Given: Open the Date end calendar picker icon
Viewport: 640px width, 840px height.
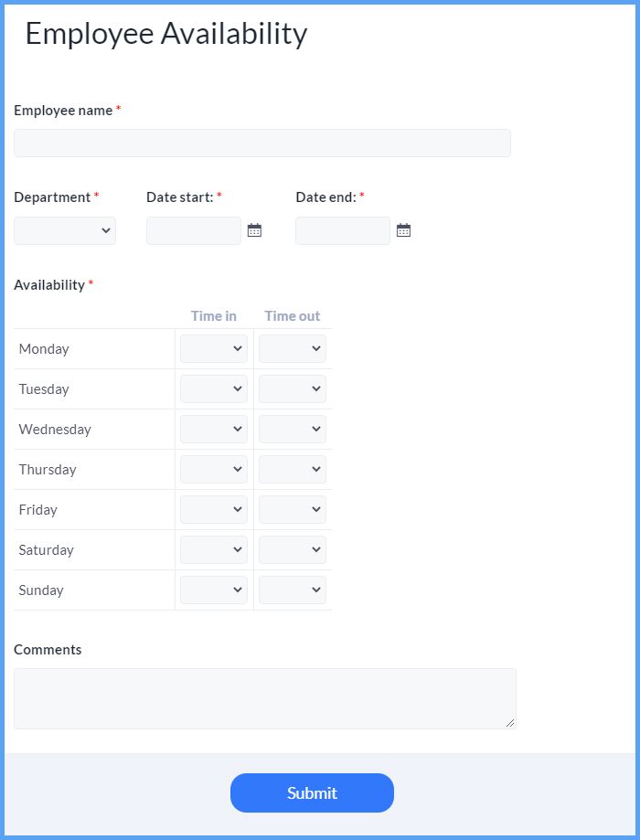Looking at the screenshot, I should pos(403,230).
